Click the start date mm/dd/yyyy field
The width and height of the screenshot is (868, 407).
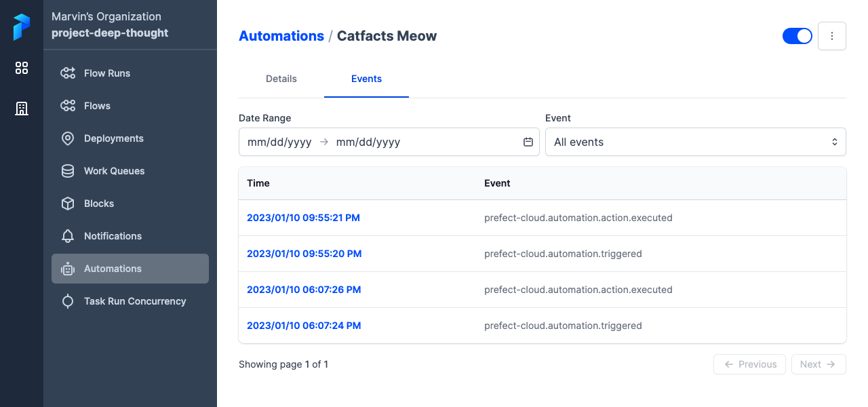(279, 142)
